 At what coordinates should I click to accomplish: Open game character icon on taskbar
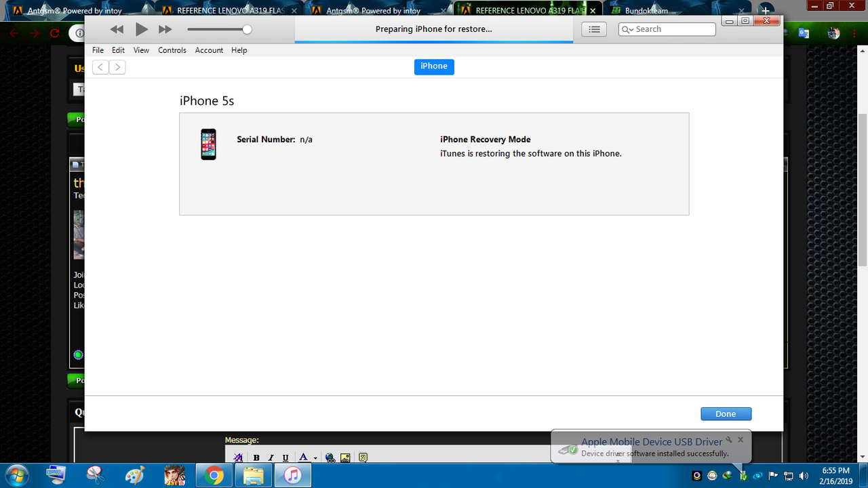(x=174, y=475)
